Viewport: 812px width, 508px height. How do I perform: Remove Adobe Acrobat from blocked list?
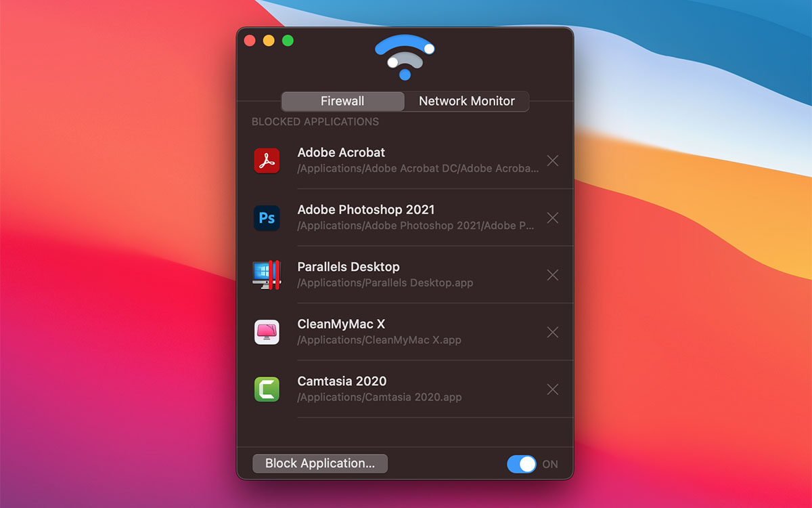click(553, 161)
